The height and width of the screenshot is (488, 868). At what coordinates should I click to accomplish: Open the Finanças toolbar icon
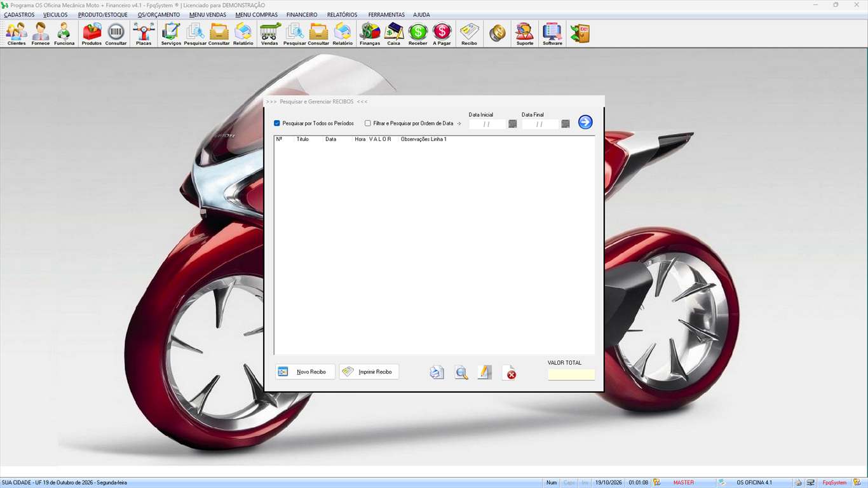pos(370,34)
